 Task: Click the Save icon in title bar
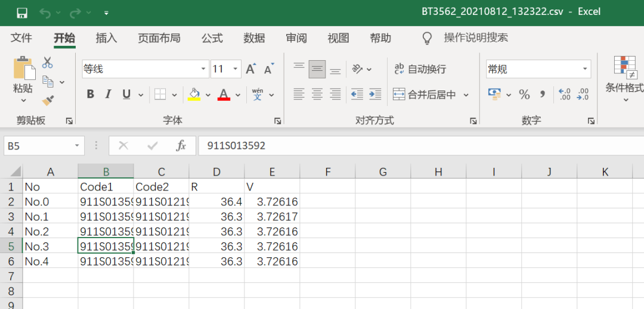tap(22, 13)
